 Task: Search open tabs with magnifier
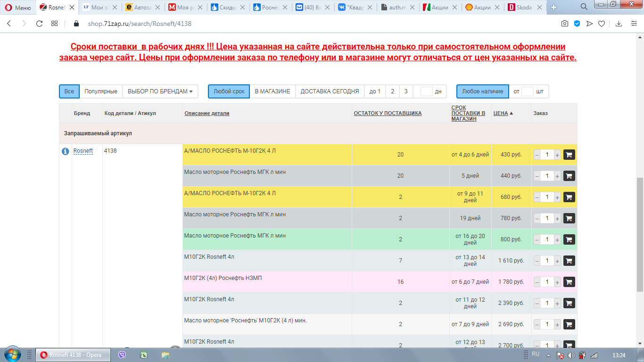[x=584, y=7]
